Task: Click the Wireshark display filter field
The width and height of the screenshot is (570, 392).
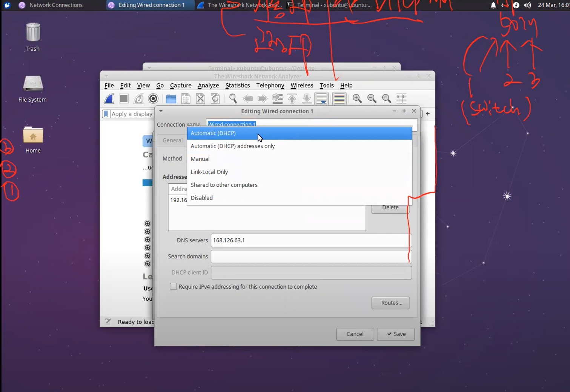Action: 132,114
